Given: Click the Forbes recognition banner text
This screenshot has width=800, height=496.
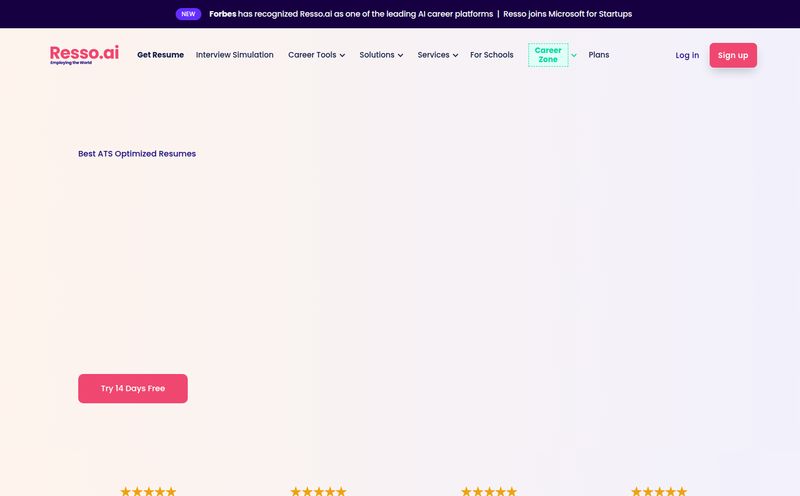Looking at the screenshot, I should pos(352,14).
